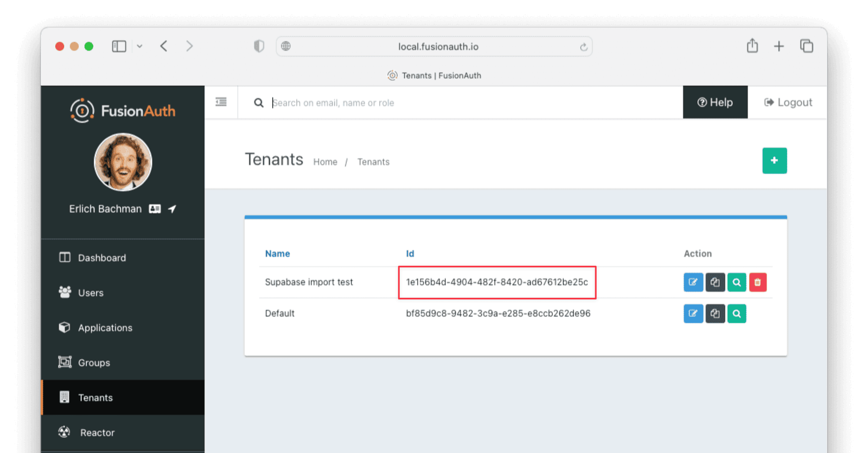Screen dimensions: 868x453
Task: Click Erlich Bachman's avatar photo
Action: coord(123,162)
